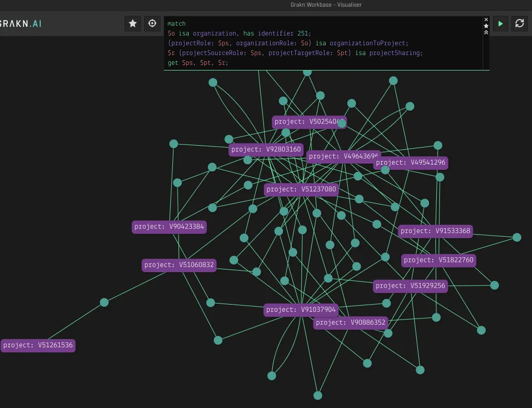532x408 pixels.
Task: Select node project: V51822760
Action: click(438, 260)
